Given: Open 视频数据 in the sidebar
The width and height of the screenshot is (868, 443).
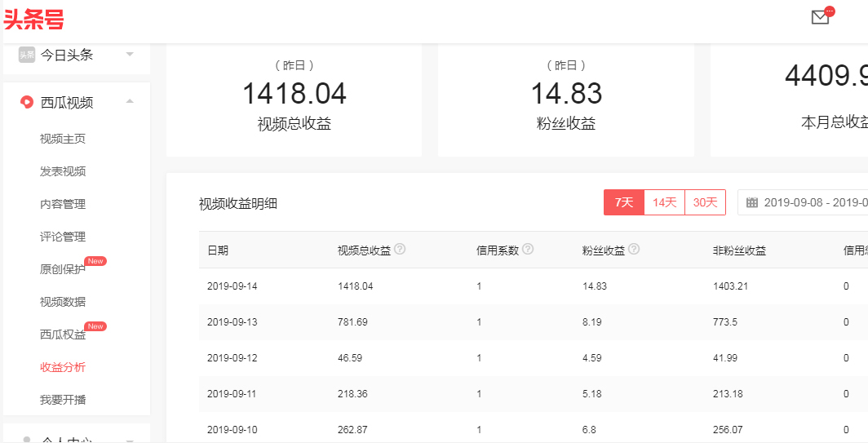Looking at the screenshot, I should (x=63, y=302).
